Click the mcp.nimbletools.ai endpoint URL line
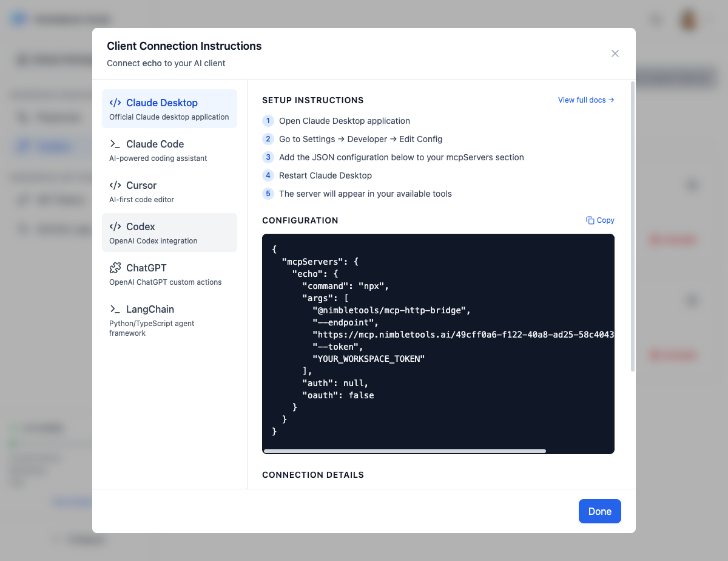The width and height of the screenshot is (728, 561). pos(463,335)
